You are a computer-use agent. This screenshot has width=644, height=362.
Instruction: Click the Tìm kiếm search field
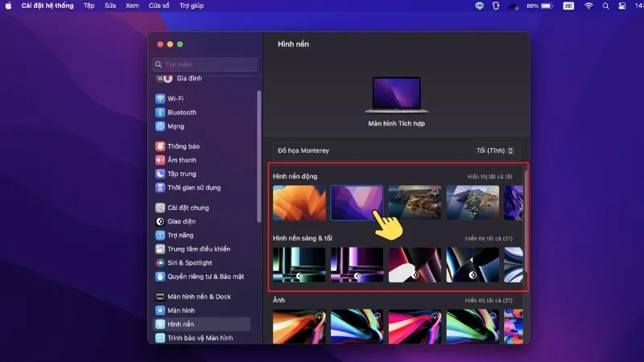[x=206, y=64]
